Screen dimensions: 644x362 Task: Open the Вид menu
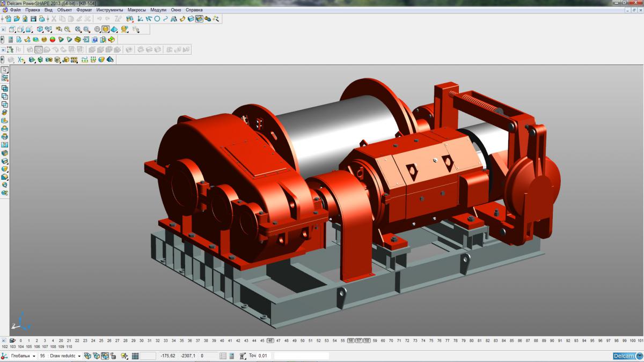pyautogui.click(x=48, y=10)
